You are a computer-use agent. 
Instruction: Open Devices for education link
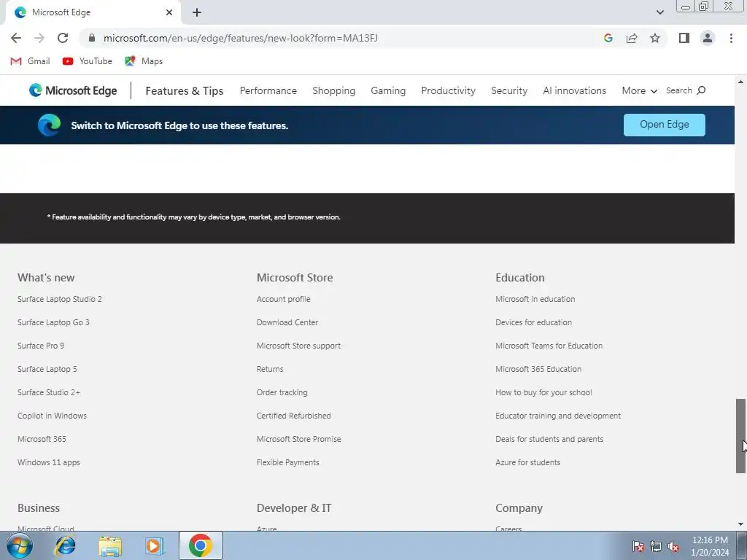pos(533,322)
